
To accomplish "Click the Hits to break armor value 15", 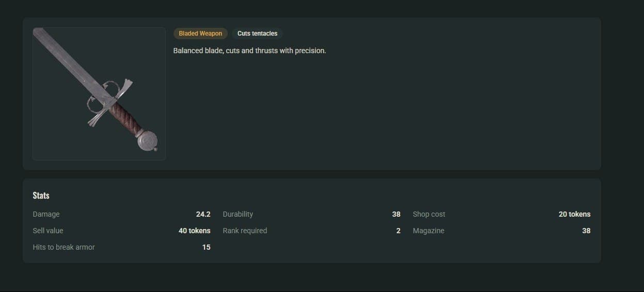I will (x=206, y=247).
